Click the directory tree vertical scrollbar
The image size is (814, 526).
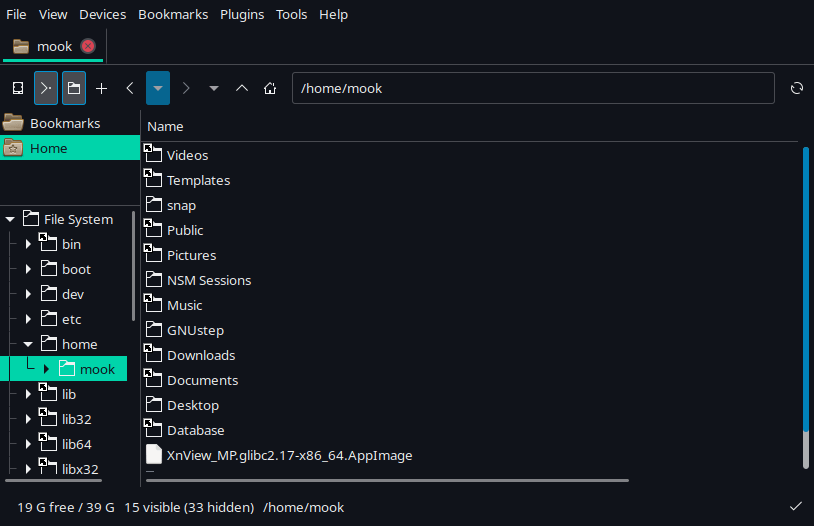133,266
